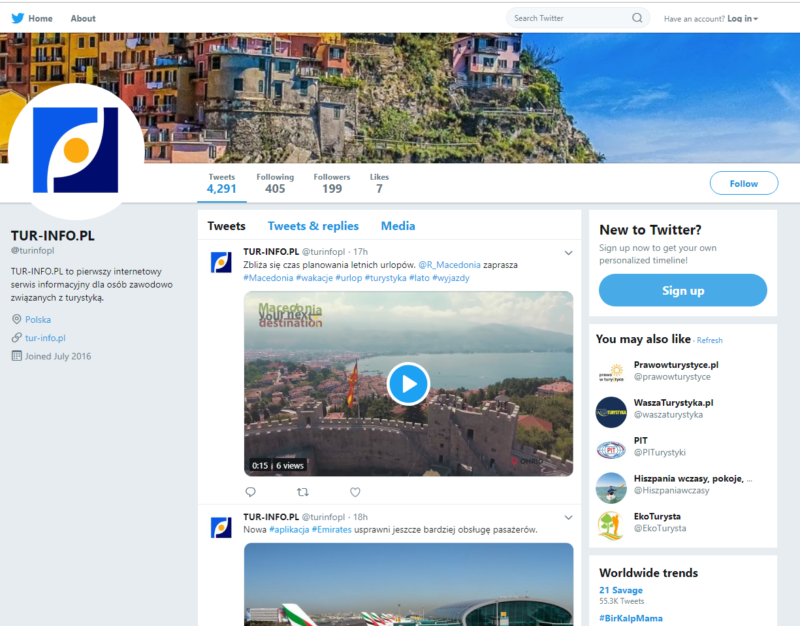The height and width of the screenshot is (626, 800).
Task: Open Hiszpania wczasy avatar in suggestions
Action: 611,488
